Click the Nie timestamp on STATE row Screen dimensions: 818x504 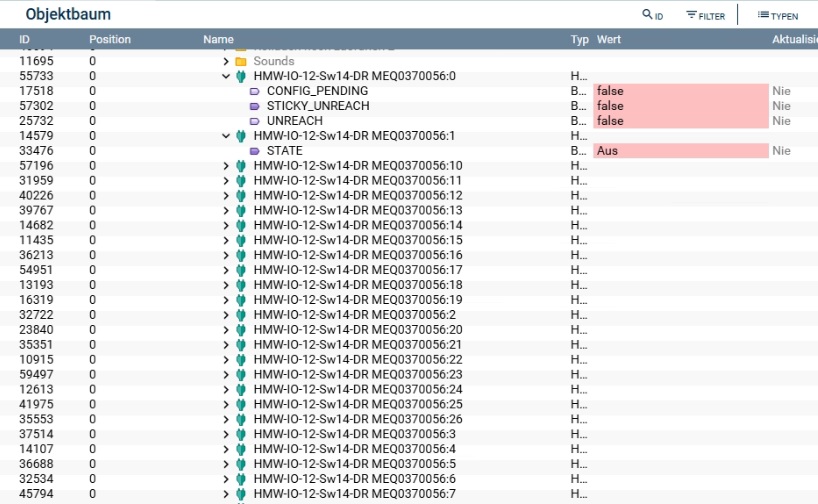(781, 151)
